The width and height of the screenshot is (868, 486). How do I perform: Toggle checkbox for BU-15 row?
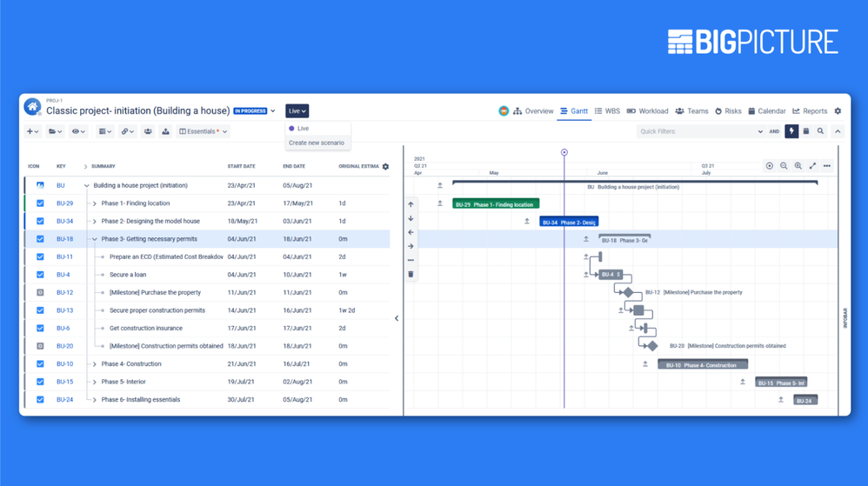[x=40, y=382]
